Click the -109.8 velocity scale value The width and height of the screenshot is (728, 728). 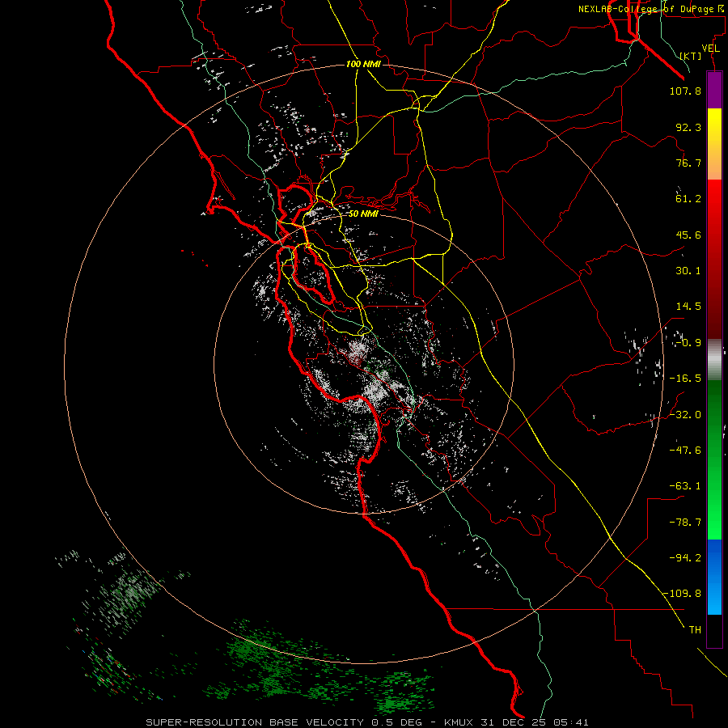[682, 594]
